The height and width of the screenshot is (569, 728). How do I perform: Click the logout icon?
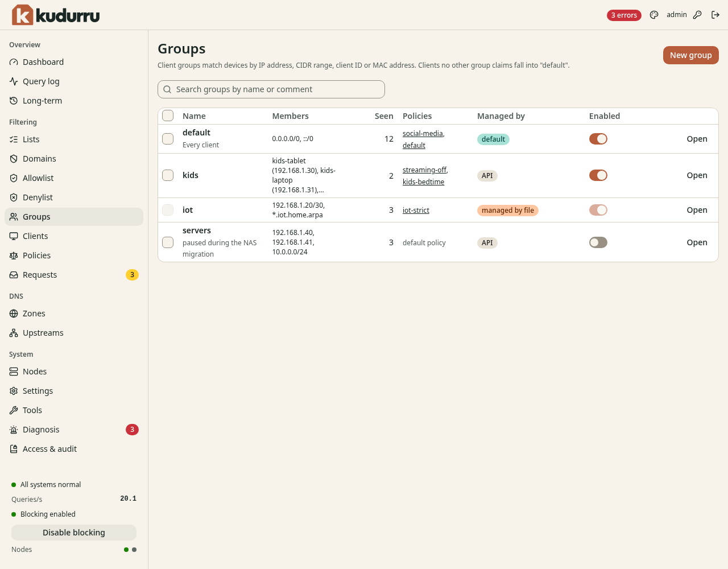pos(715,15)
